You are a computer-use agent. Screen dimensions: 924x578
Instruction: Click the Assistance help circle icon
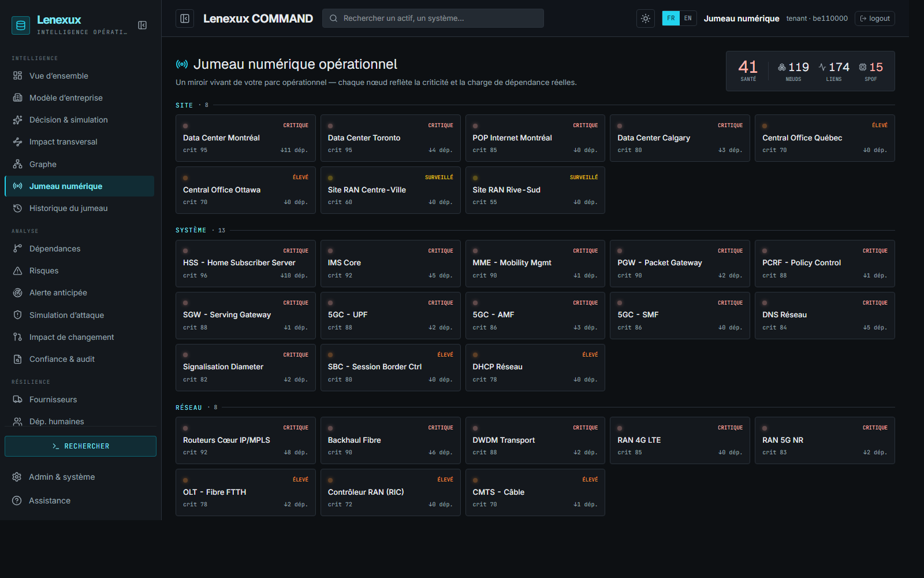point(17,501)
